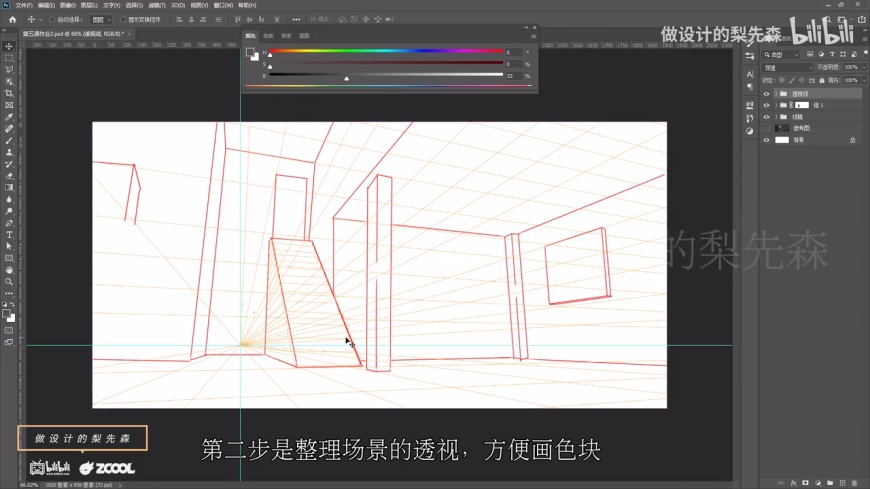
Task: Click the hue slider in Color panel
Action: click(386, 51)
